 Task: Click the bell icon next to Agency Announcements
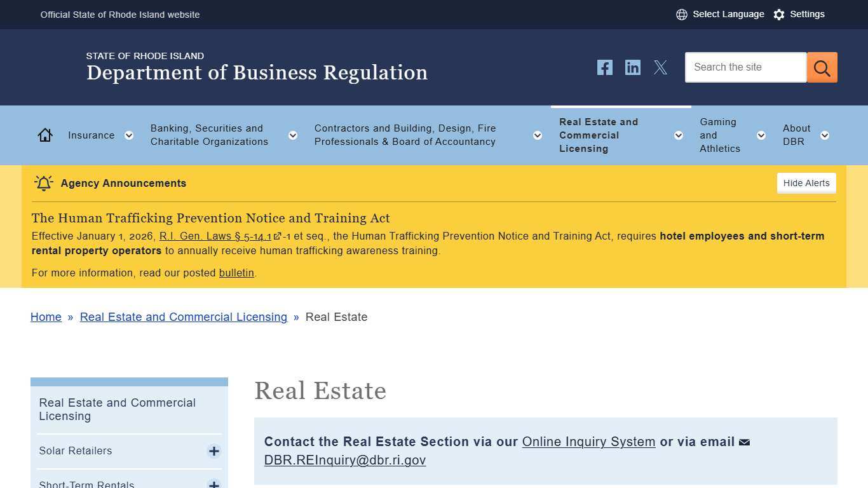point(43,183)
